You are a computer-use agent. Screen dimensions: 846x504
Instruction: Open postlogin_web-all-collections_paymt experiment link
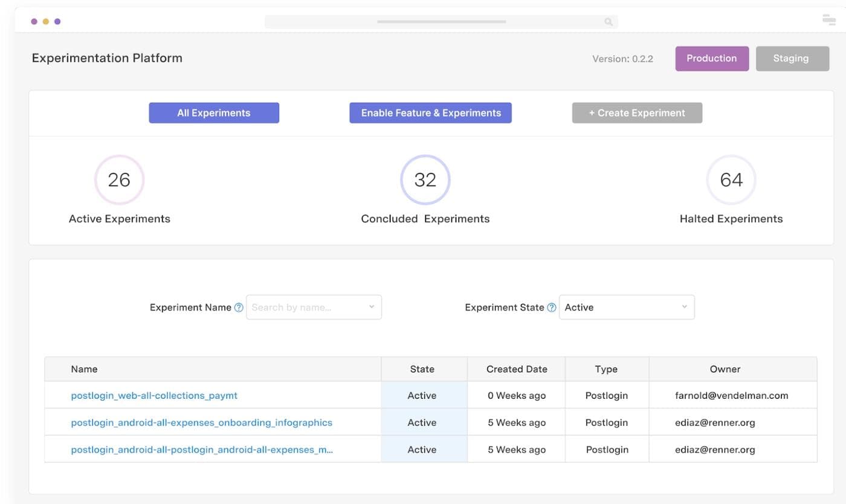[154, 396]
